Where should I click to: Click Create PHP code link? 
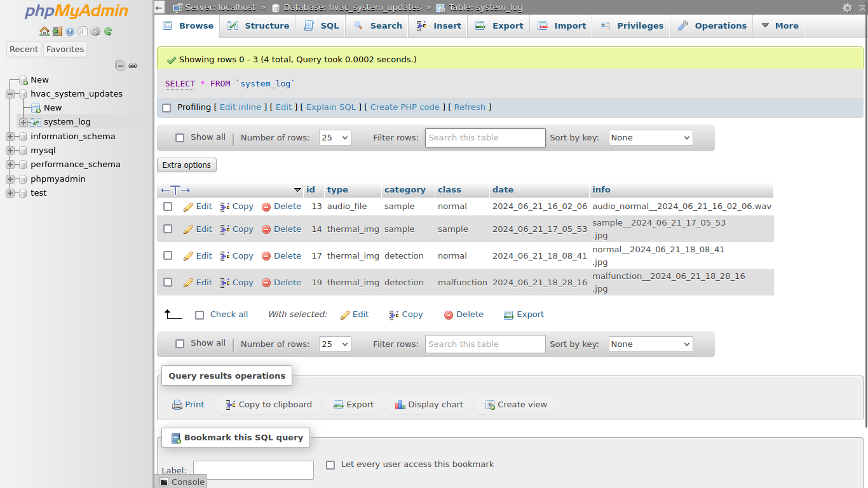[405, 107]
